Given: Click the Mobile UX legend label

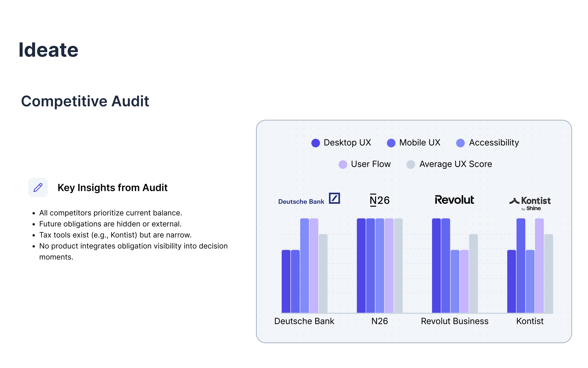Looking at the screenshot, I should (x=420, y=142).
